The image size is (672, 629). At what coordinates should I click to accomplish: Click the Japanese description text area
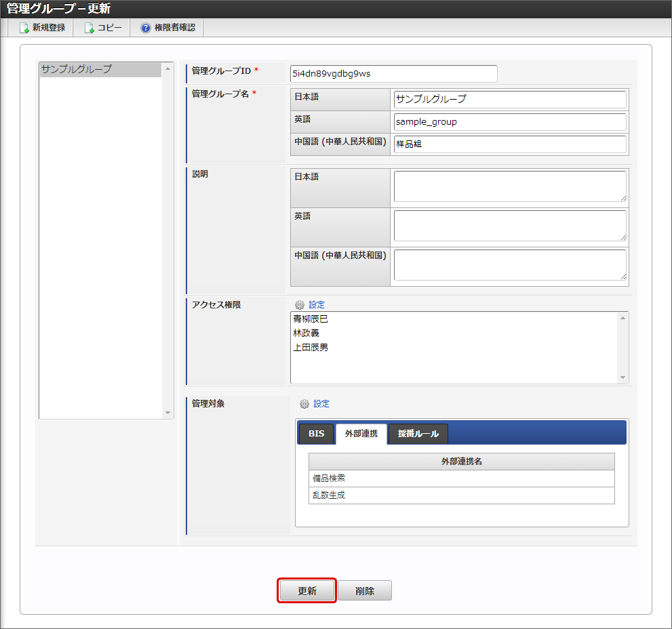pos(509,186)
